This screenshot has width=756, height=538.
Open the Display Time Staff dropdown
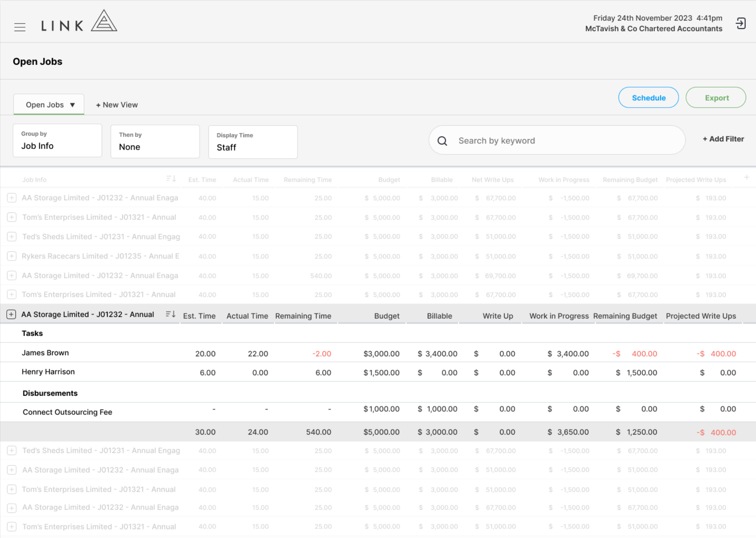point(253,142)
